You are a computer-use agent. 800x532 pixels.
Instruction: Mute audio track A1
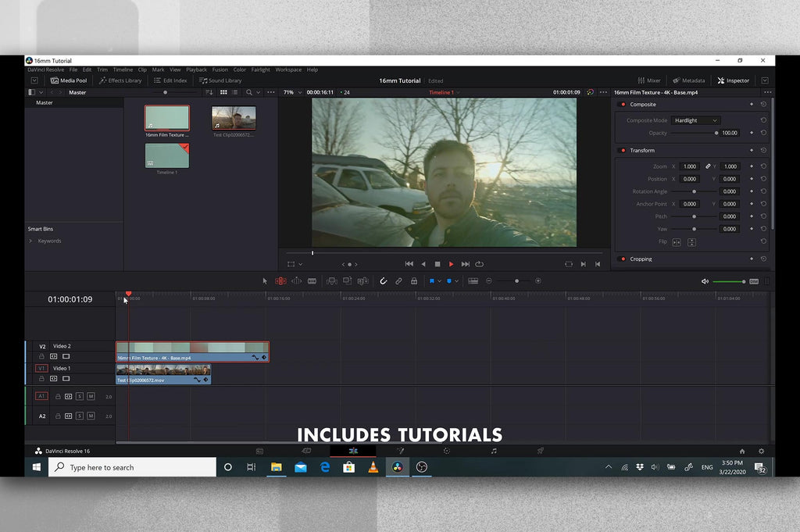coord(91,396)
